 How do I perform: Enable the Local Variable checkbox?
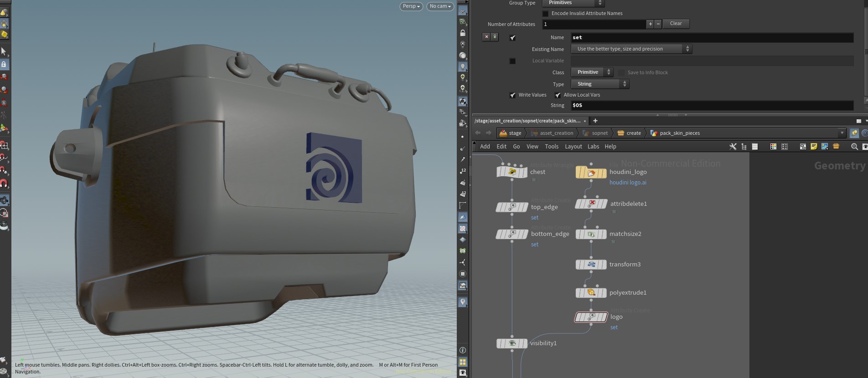[x=512, y=61]
